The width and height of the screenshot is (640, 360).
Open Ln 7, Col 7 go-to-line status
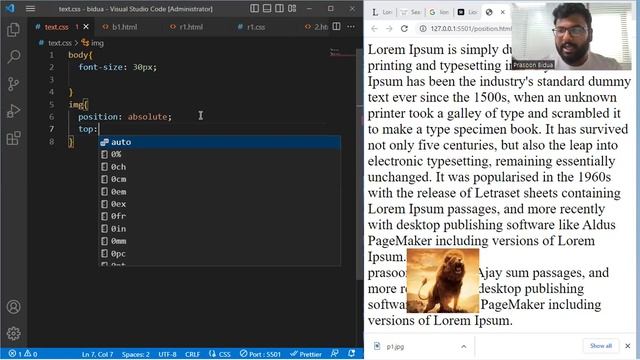97,354
